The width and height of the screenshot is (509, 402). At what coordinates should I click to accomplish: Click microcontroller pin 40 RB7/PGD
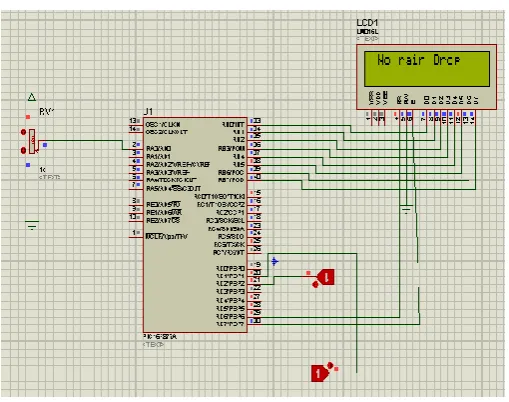254,181
